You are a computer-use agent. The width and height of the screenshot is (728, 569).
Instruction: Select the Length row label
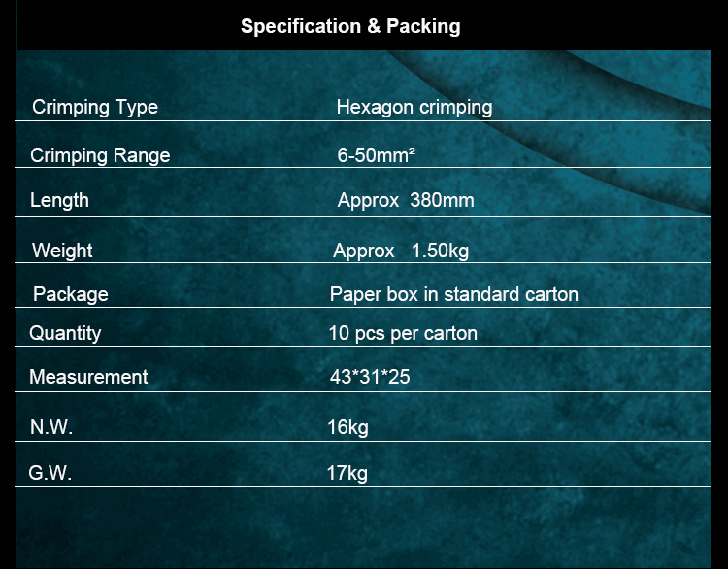[59, 201]
